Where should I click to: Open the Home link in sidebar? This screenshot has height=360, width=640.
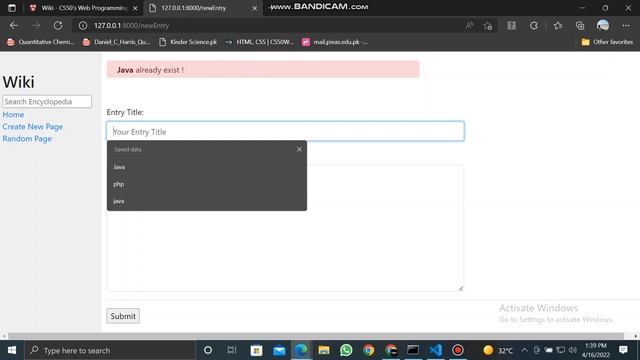pyautogui.click(x=13, y=115)
